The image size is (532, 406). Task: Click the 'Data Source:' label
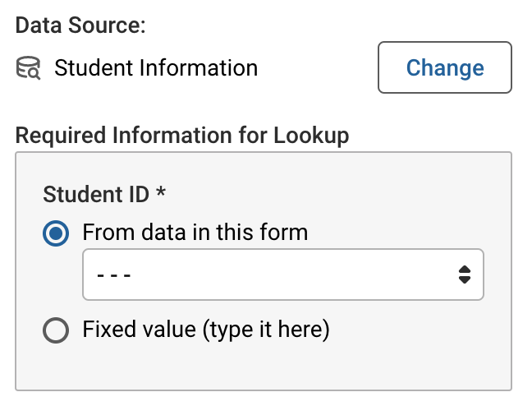(x=80, y=25)
